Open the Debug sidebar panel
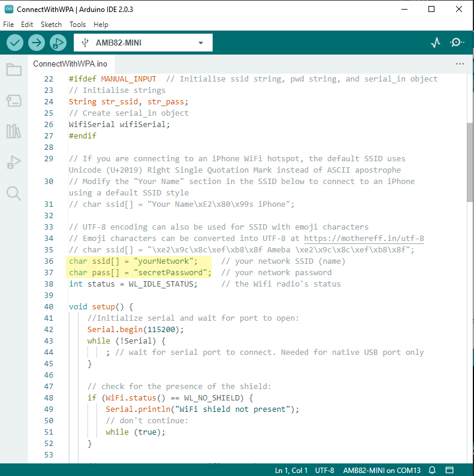The image size is (474, 476). 14,162
